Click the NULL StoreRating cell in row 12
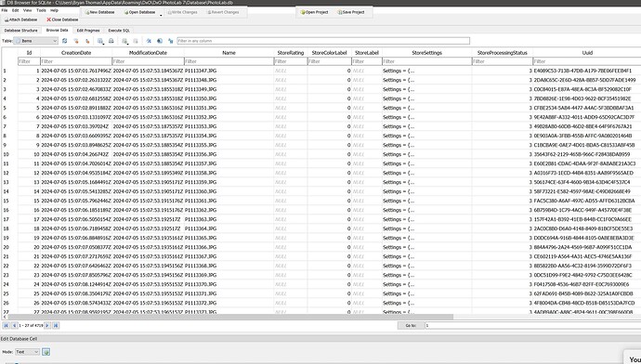 pos(290,173)
